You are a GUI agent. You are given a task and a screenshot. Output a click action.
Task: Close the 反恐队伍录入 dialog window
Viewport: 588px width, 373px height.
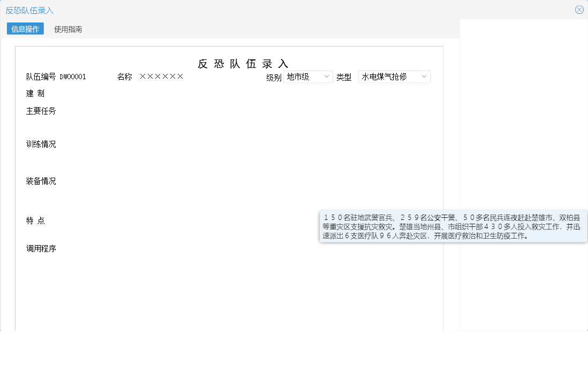tap(579, 9)
